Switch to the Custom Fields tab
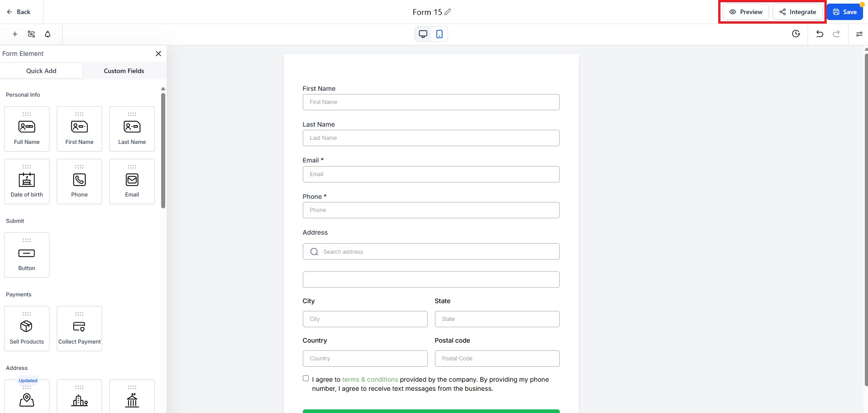The image size is (868, 413). point(124,71)
